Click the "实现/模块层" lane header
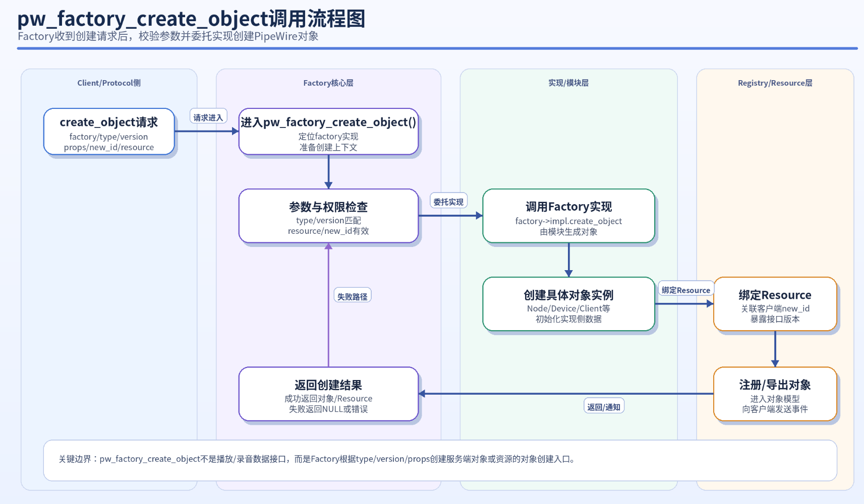Screen dimensions: 864x504 (x=568, y=83)
